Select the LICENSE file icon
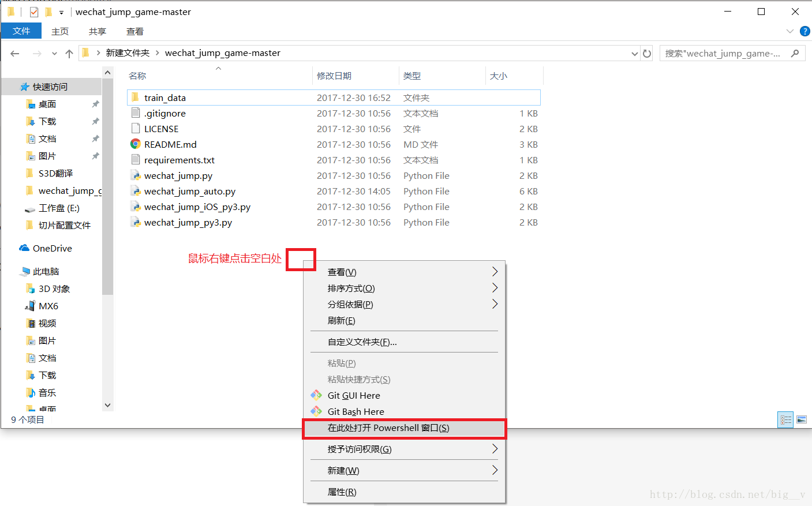812x506 pixels. pyautogui.click(x=136, y=129)
